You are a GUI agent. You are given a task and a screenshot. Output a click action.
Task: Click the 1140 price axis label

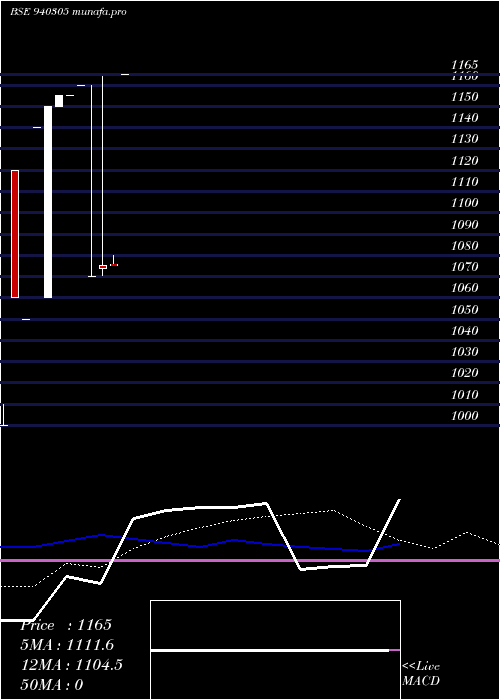[x=464, y=118]
